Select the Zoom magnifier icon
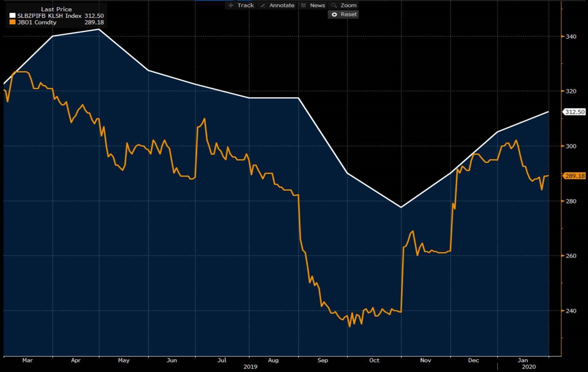 pyautogui.click(x=334, y=5)
